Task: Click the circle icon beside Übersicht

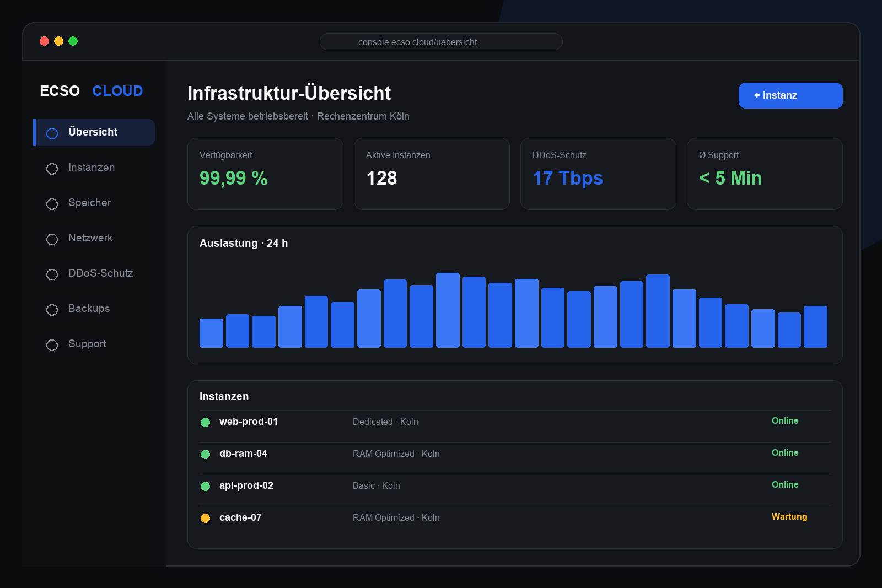Action: (52, 133)
